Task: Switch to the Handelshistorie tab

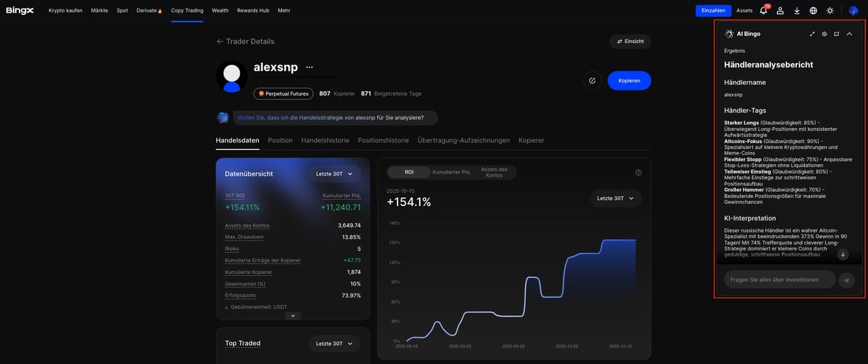Action: (325, 140)
